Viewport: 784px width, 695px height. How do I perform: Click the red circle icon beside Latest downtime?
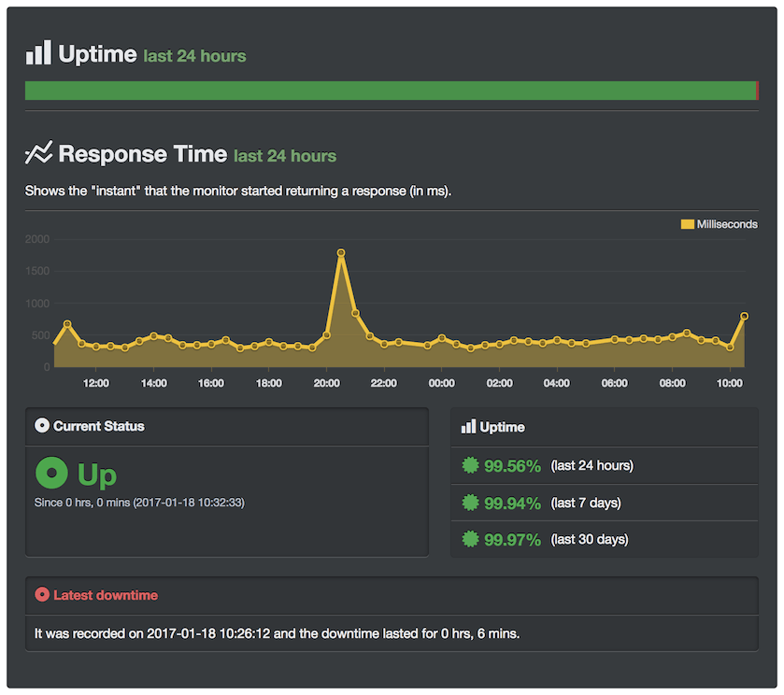pos(41,594)
